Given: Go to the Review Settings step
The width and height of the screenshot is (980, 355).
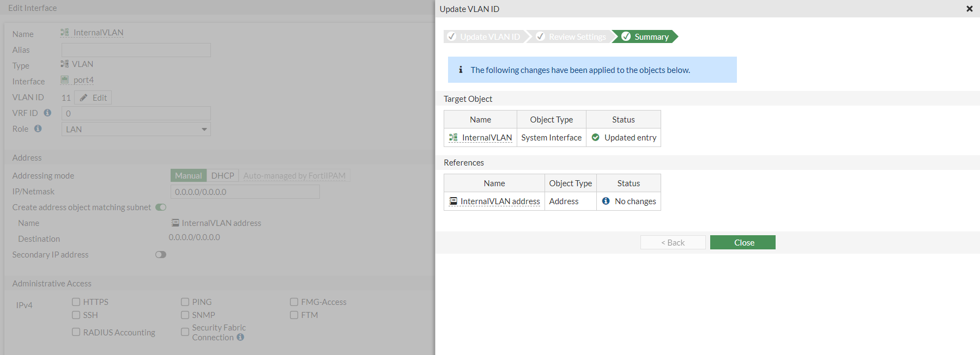Looking at the screenshot, I should 571,36.
